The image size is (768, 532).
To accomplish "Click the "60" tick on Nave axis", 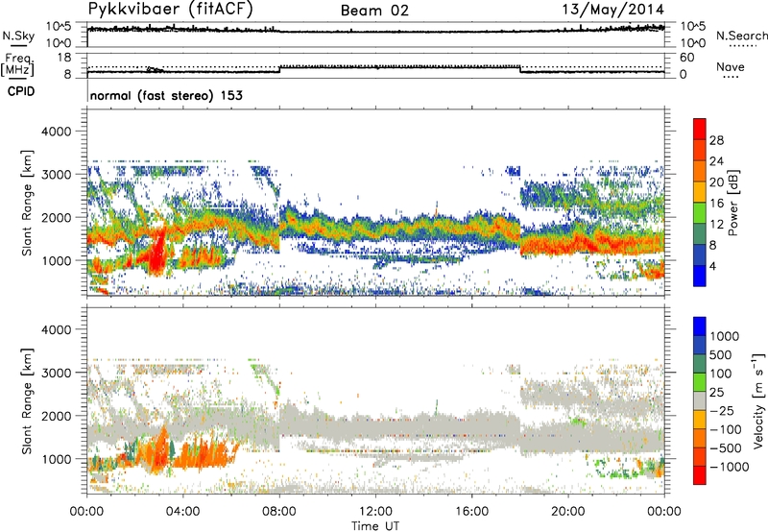I will tap(687, 58).
